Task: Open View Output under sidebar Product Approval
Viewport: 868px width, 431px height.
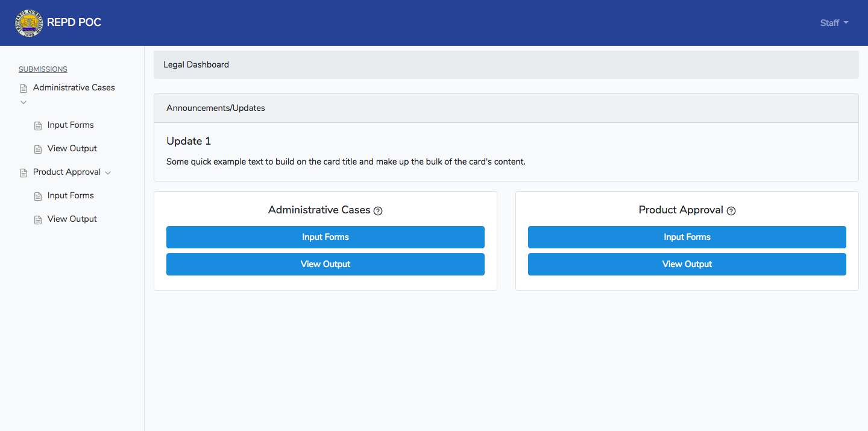Action: point(72,219)
